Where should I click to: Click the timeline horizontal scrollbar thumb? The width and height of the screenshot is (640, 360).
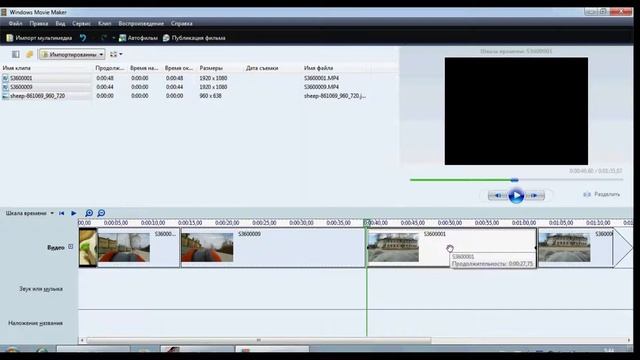point(259,340)
